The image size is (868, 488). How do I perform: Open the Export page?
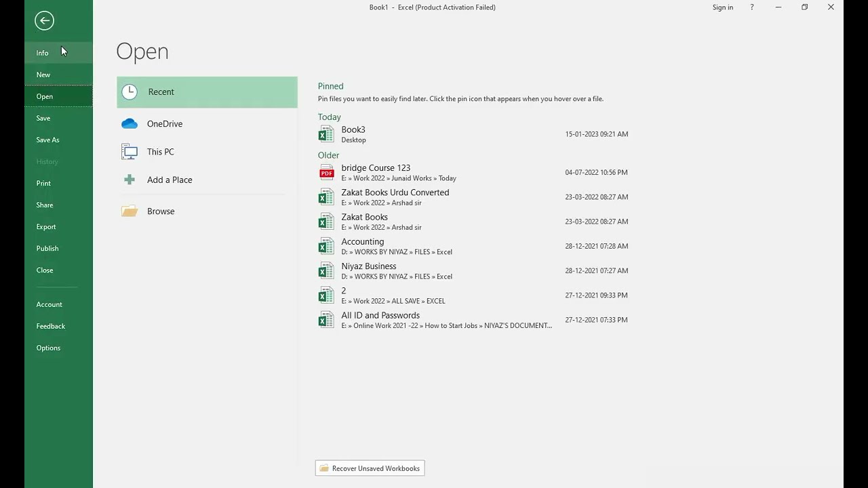pyautogui.click(x=58, y=226)
